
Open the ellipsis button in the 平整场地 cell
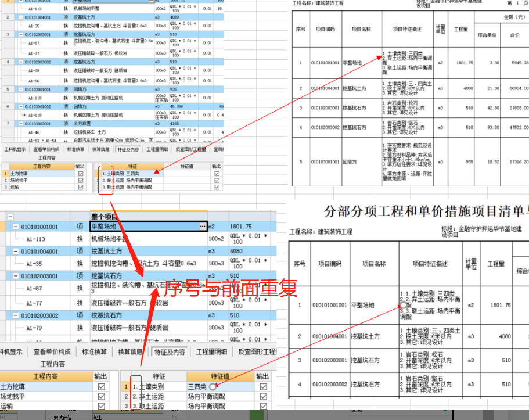[203, 227]
